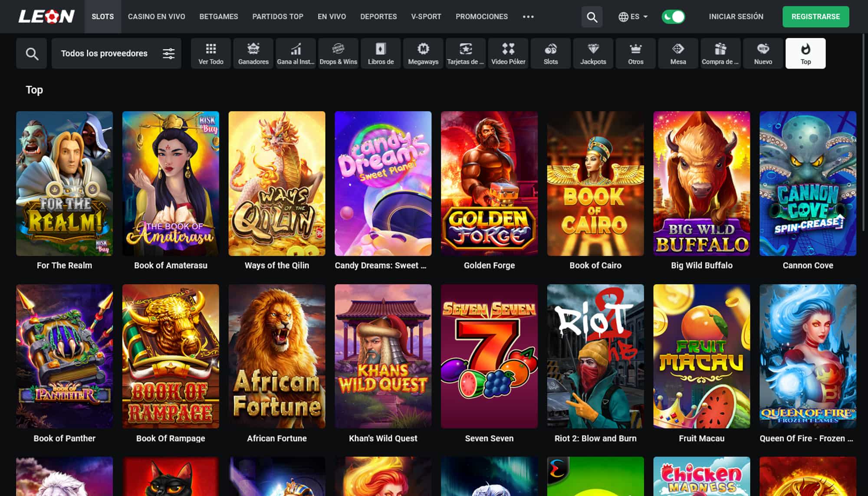Open the Queen Of Fire - Frozen thumbnail
This screenshot has width=868, height=496.
pos(808,356)
